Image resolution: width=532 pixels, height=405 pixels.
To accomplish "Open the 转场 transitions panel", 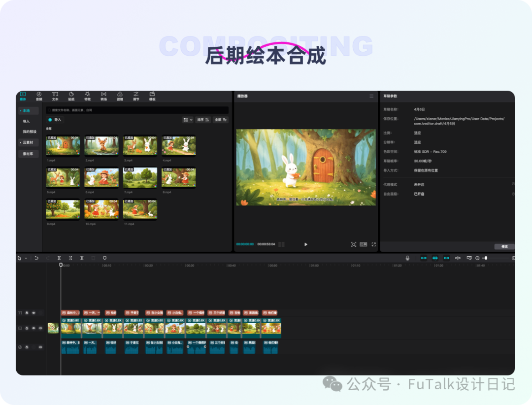I will point(103,96).
